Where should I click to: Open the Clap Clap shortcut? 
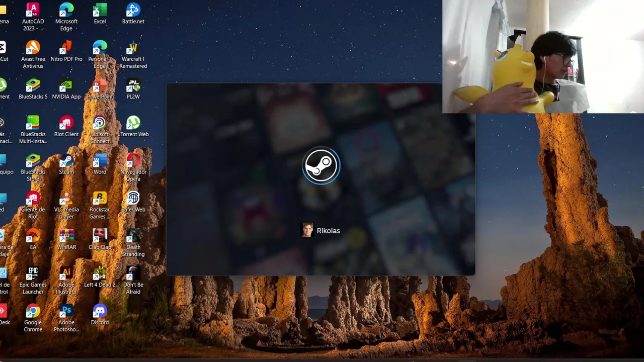pos(100,239)
